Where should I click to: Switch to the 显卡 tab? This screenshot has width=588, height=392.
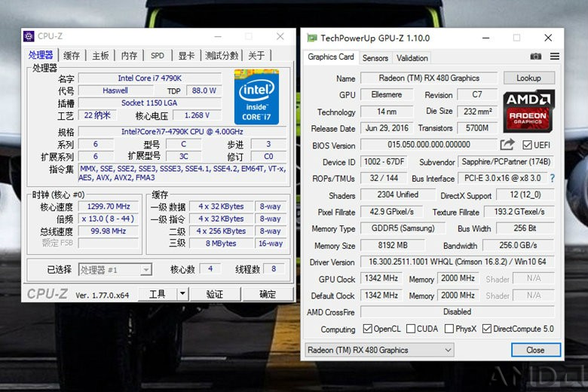point(186,56)
